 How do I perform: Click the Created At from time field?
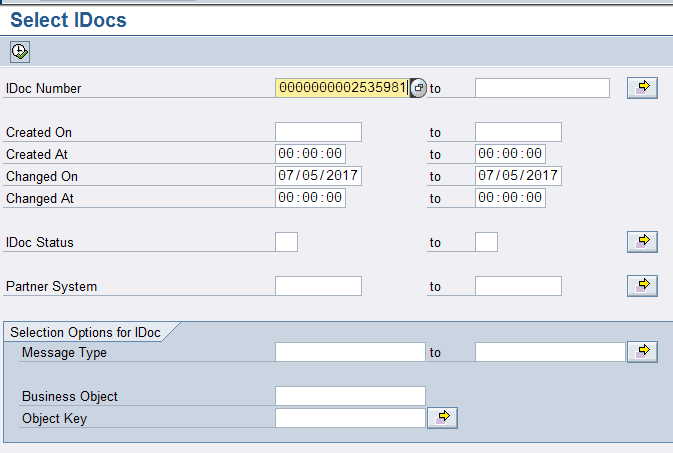[310, 154]
